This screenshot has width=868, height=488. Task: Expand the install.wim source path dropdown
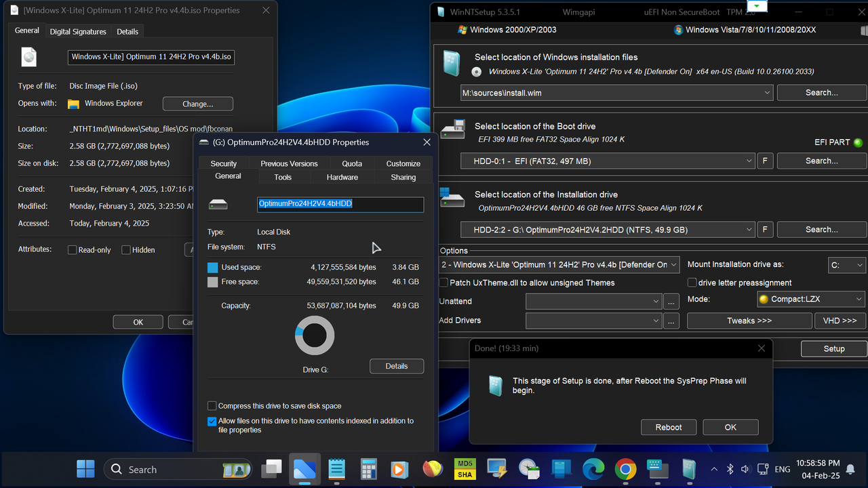tap(767, 92)
